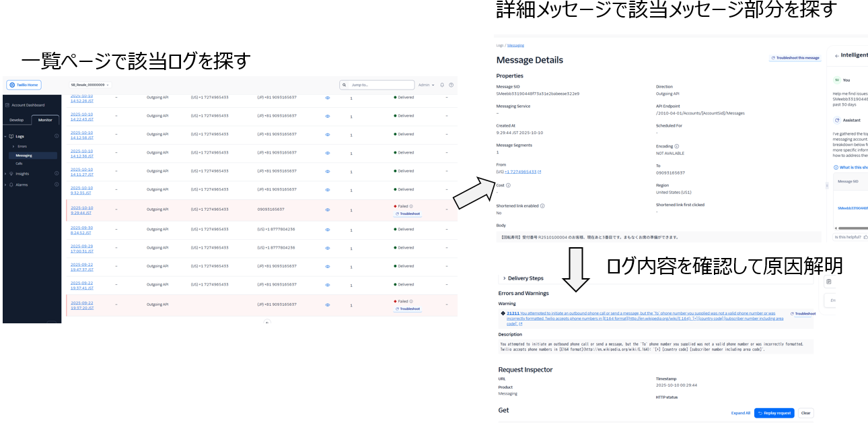The height and width of the screenshot is (423, 868).
Task: Click external link icon next to From number
Action: (x=540, y=172)
